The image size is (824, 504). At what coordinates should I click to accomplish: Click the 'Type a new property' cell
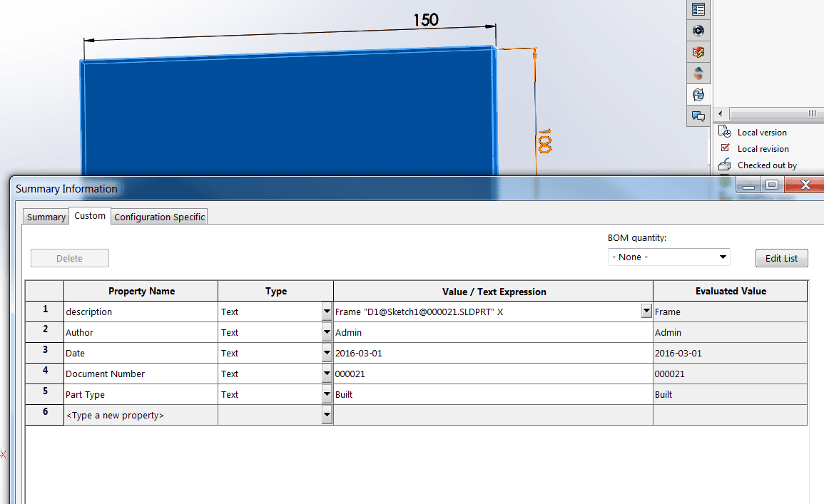tap(141, 415)
